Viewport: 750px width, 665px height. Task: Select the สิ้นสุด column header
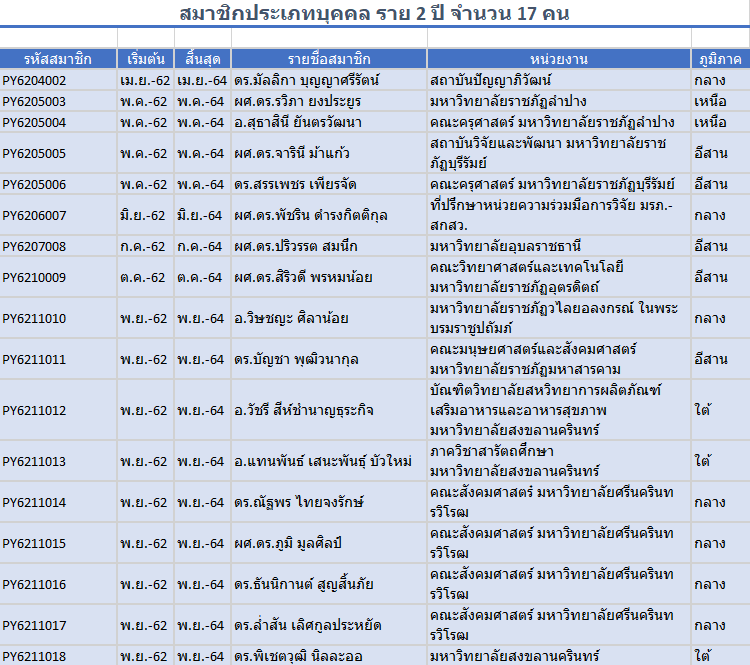tap(202, 59)
